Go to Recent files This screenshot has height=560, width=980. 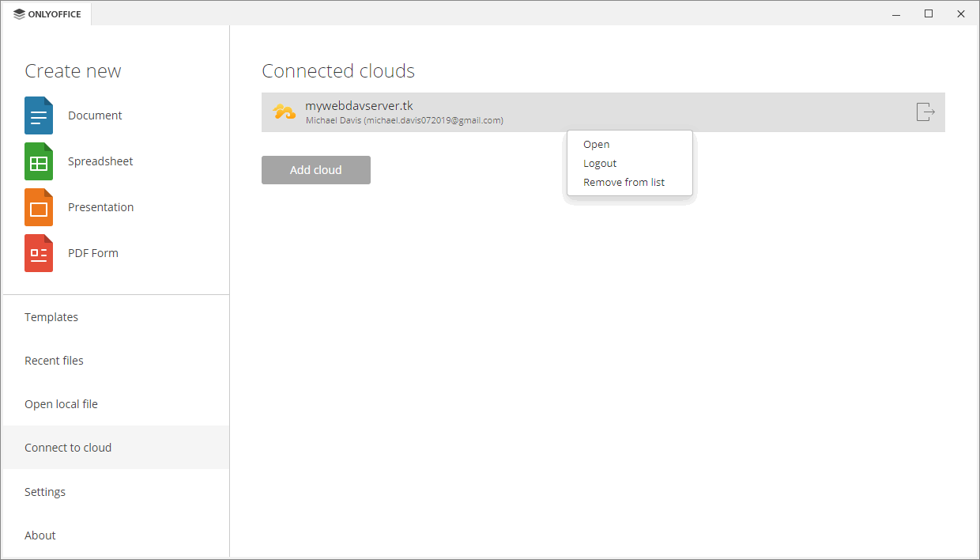point(54,361)
